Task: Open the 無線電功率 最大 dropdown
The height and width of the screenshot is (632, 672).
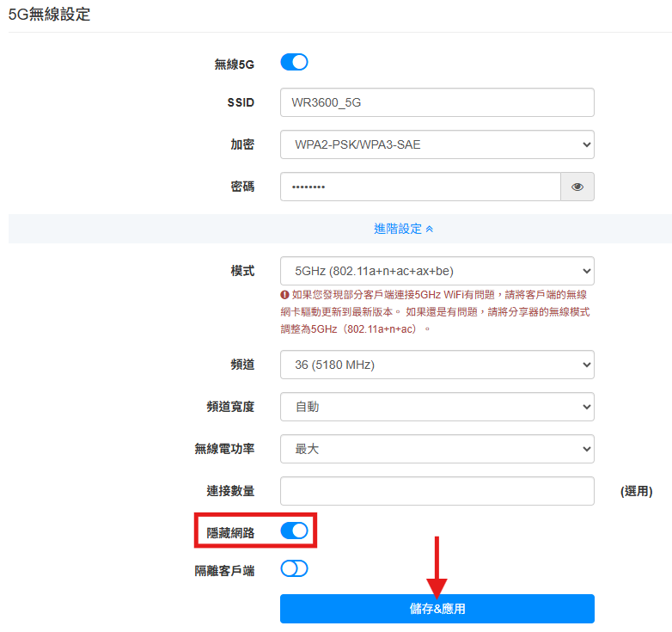Action: pyautogui.click(x=437, y=449)
